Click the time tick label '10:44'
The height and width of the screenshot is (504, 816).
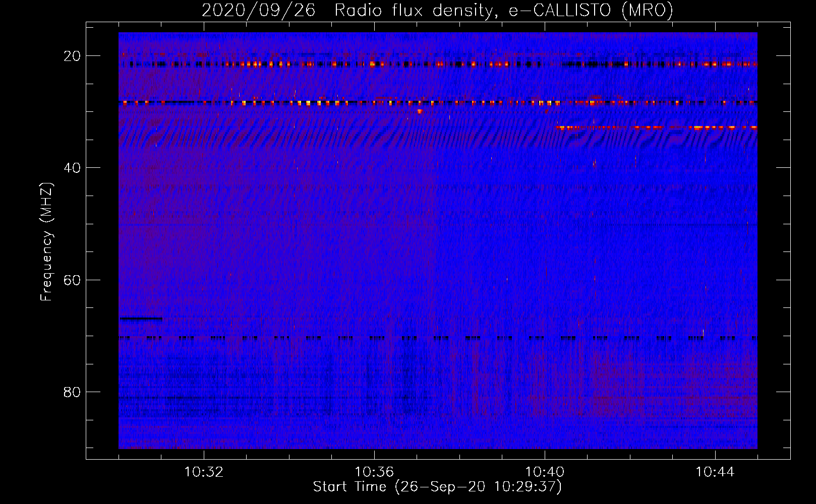(x=715, y=472)
